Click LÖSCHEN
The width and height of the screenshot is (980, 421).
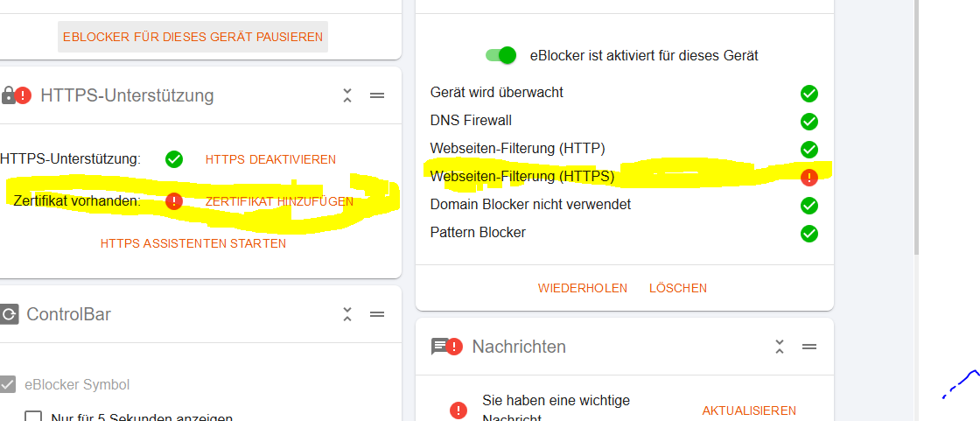[678, 288]
